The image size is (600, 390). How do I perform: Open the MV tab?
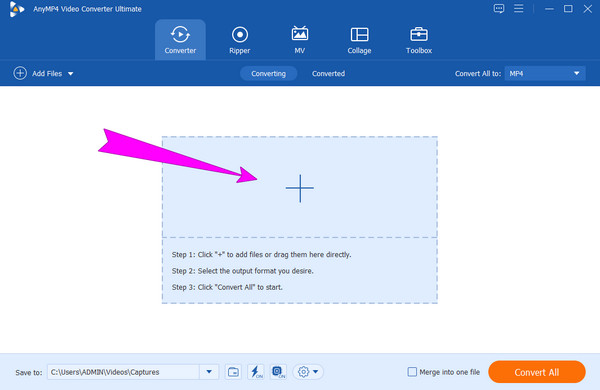coord(300,40)
